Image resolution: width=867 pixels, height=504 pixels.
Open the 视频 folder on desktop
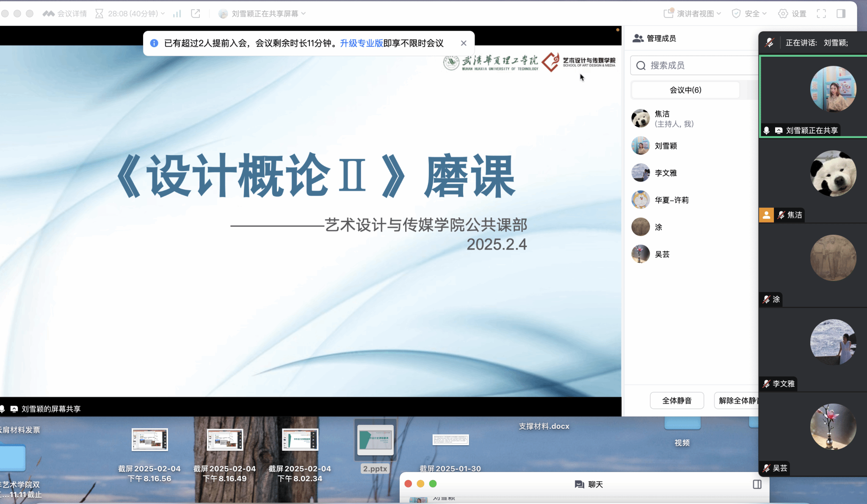click(682, 432)
